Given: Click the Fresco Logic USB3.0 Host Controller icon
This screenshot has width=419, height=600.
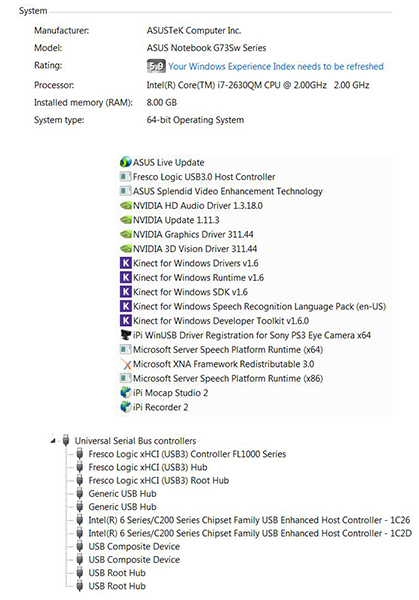Looking at the screenshot, I should [x=126, y=177].
